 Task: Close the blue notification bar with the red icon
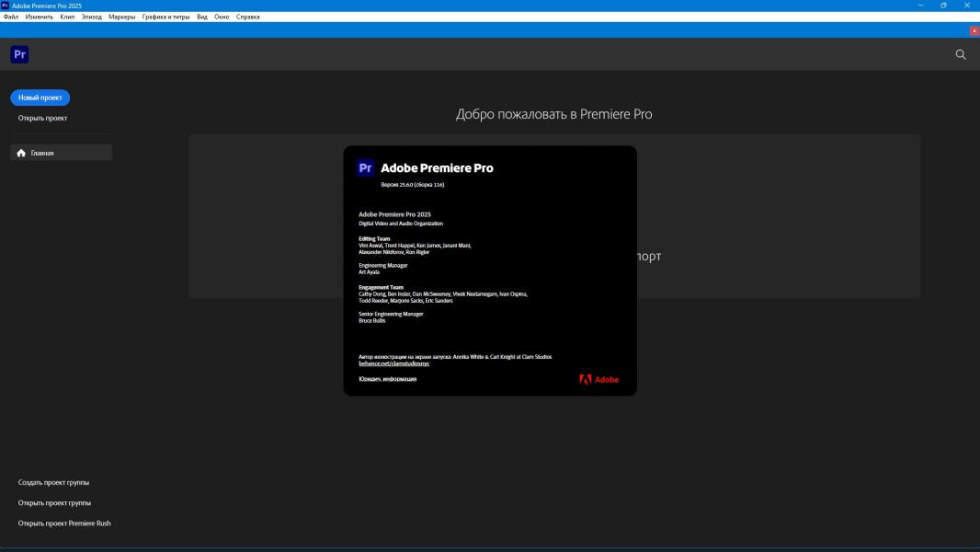coord(974,30)
